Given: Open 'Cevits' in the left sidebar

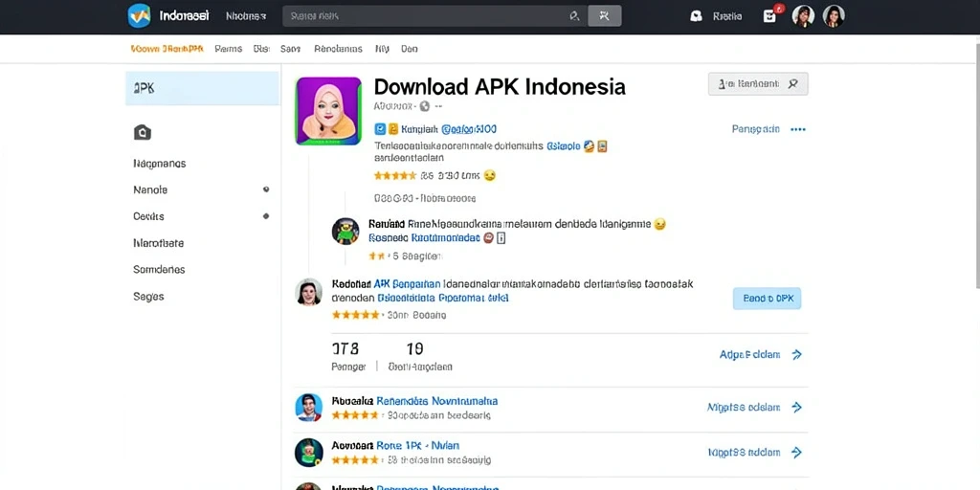Looking at the screenshot, I should (x=148, y=216).
